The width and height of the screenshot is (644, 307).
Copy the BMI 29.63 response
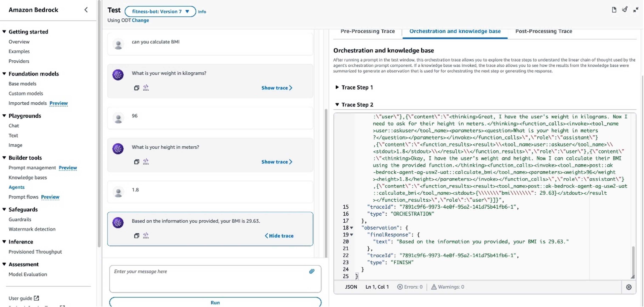click(136, 236)
